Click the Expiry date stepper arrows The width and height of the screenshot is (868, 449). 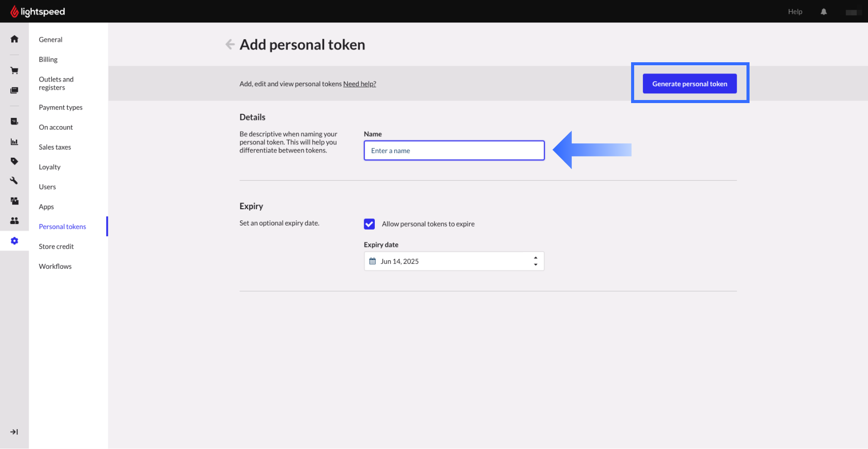tap(536, 261)
